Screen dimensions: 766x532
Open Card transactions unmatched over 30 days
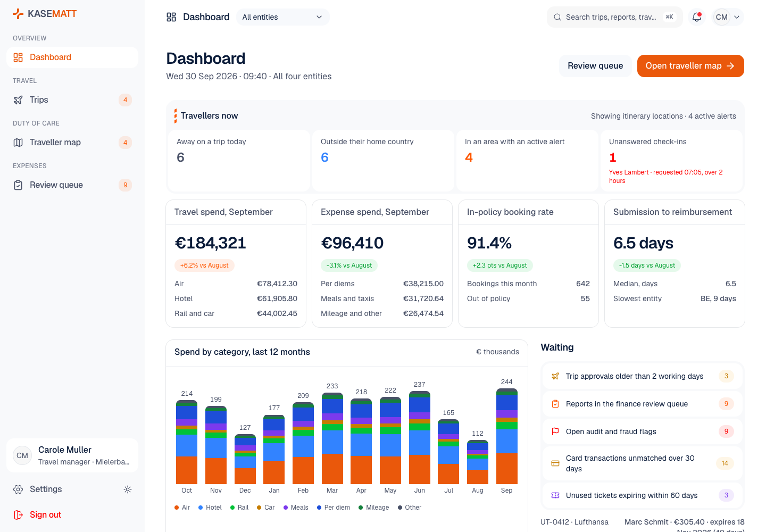coord(643,463)
